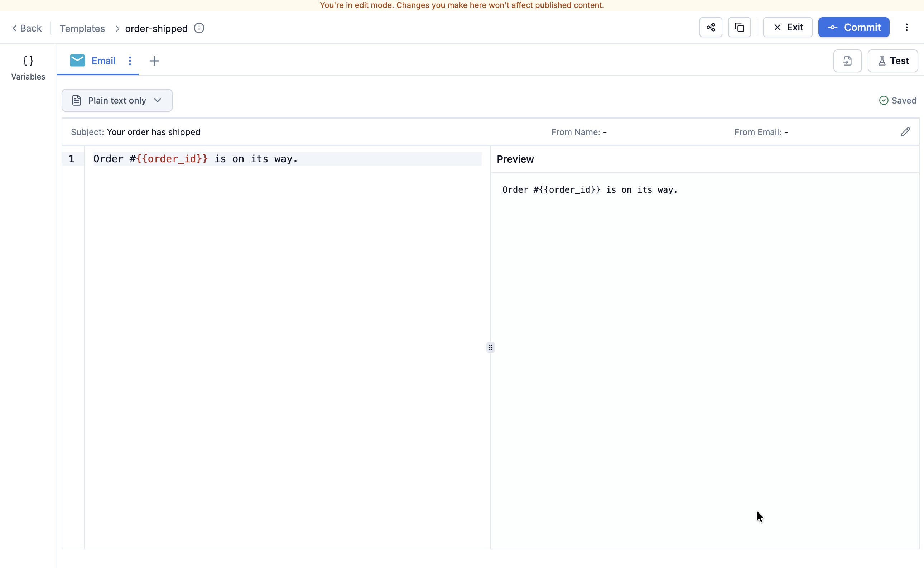
Task: Click the subject 'Your order has shipped'
Action: point(153,132)
